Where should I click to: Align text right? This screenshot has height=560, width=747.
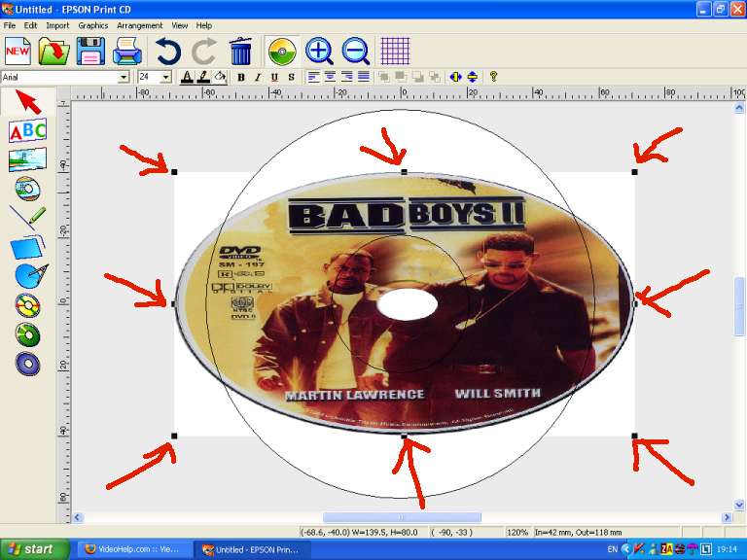(x=347, y=77)
